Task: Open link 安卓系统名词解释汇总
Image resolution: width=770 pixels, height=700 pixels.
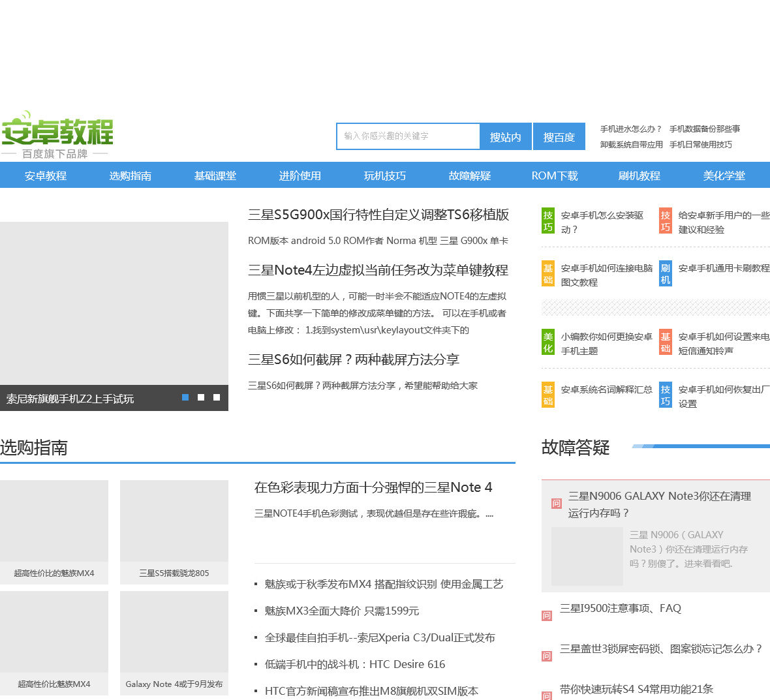Action: point(607,389)
